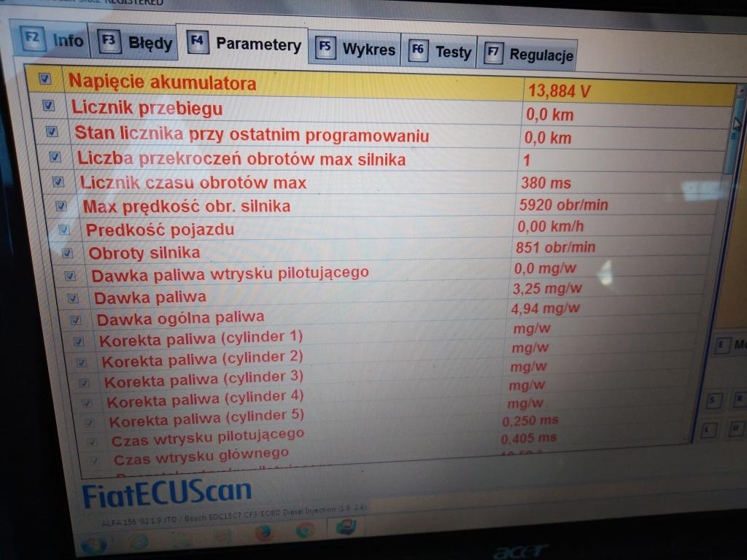747x560 pixels.
Task: Click the 0,250 ms pilot injection value
Action: coord(530,421)
